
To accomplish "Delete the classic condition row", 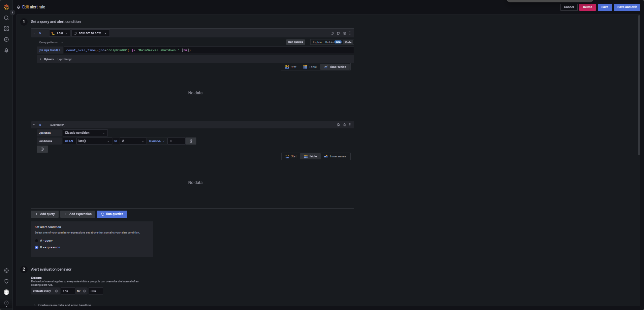I will click(191, 141).
